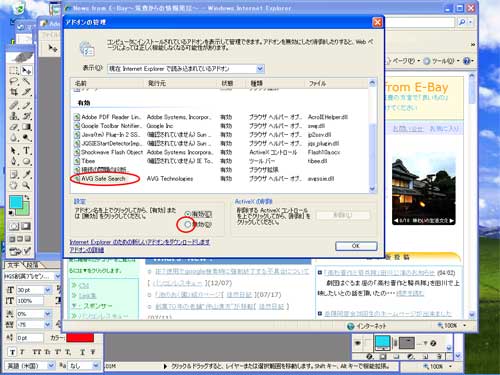Click the IE search magnifier icon
The width and height of the screenshot is (500, 375).
462,22
